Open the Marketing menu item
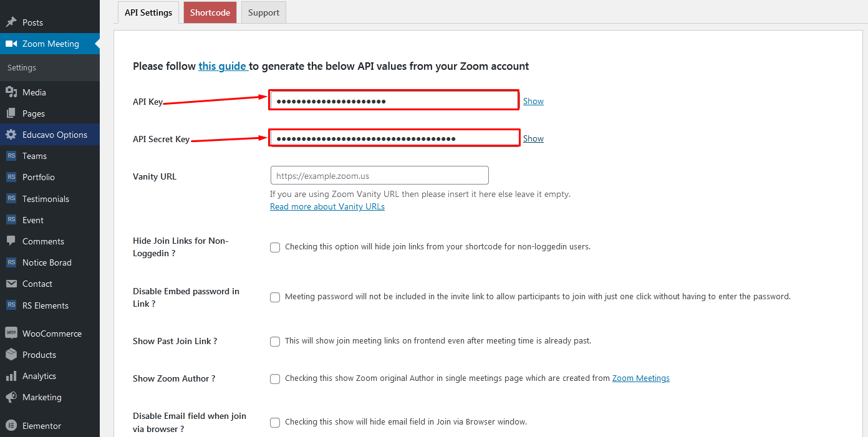The height and width of the screenshot is (437, 868). coord(50,397)
